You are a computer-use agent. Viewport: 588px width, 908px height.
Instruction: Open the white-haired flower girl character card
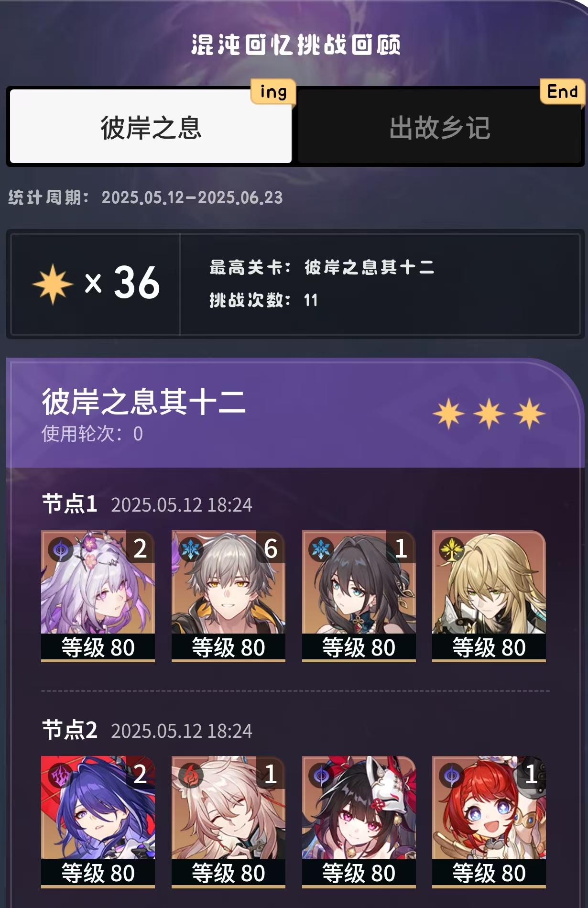click(98, 596)
